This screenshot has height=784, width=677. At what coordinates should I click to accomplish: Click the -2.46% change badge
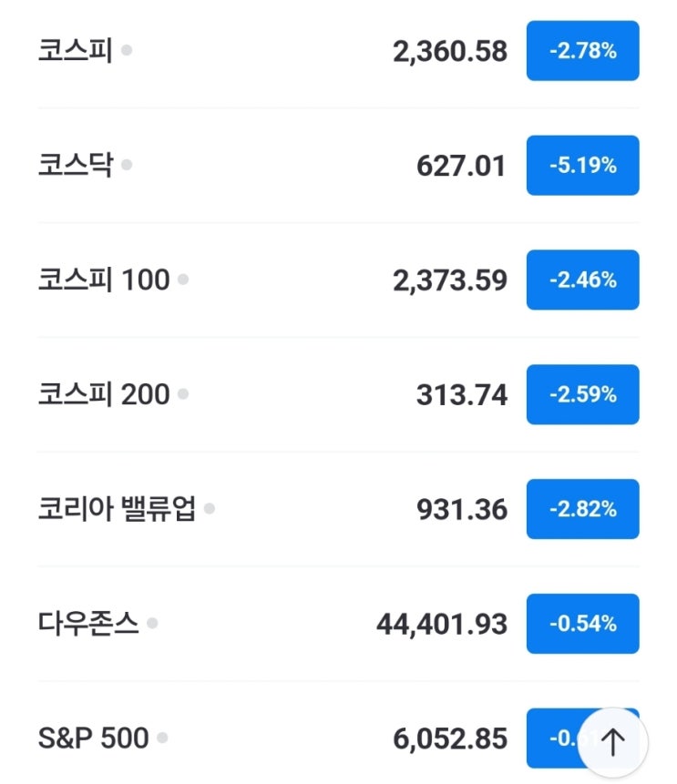pos(582,280)
